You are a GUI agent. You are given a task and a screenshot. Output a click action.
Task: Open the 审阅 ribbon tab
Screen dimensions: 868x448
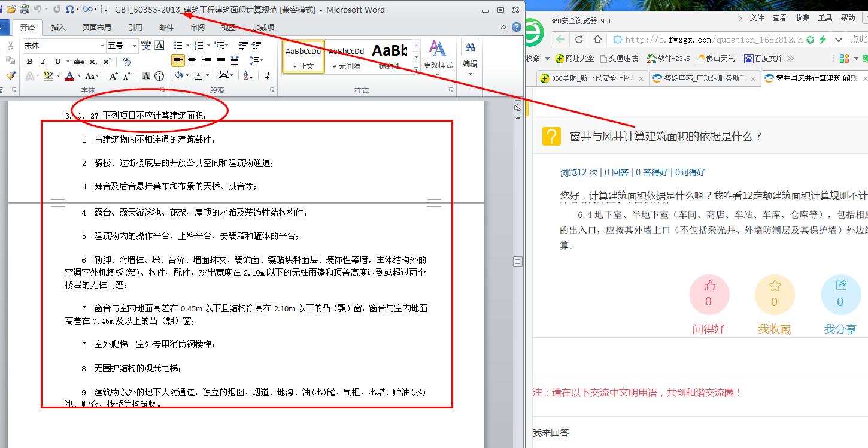click(x=198, y=27)
